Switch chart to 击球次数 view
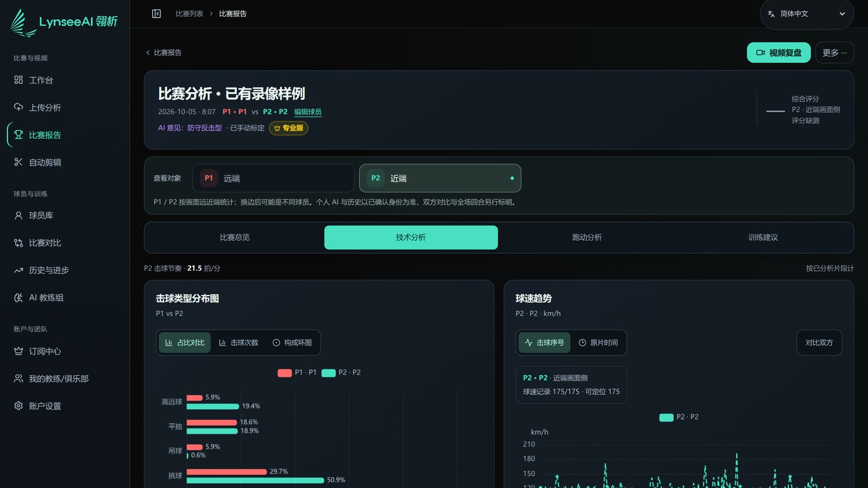Viewport: 868px width, 488px height. (x=238, y=343)
